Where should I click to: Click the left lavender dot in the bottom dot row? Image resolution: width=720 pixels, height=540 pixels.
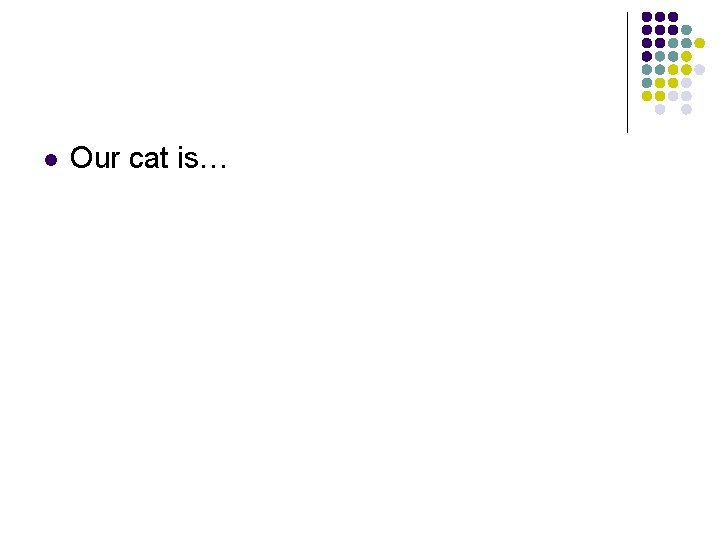[x=660, y=109]
